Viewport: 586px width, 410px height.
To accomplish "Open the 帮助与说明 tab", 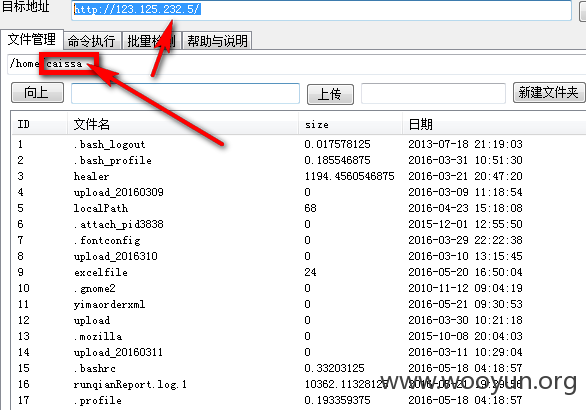I will pos(217,41).
